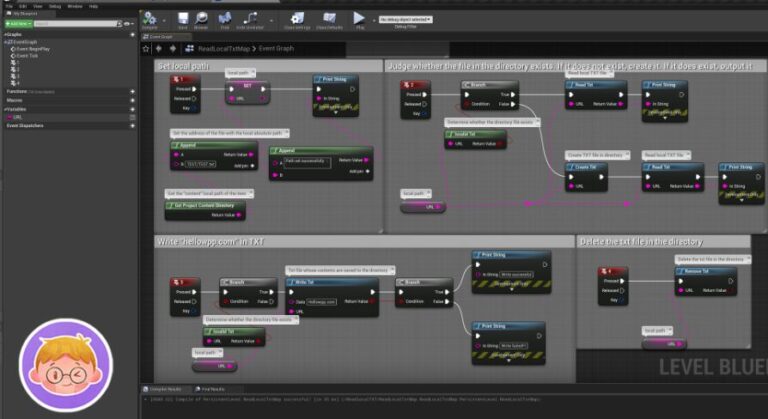768x419 pixels.
Task: Open the Browse toolbar icon
Action: pos(201,18)
